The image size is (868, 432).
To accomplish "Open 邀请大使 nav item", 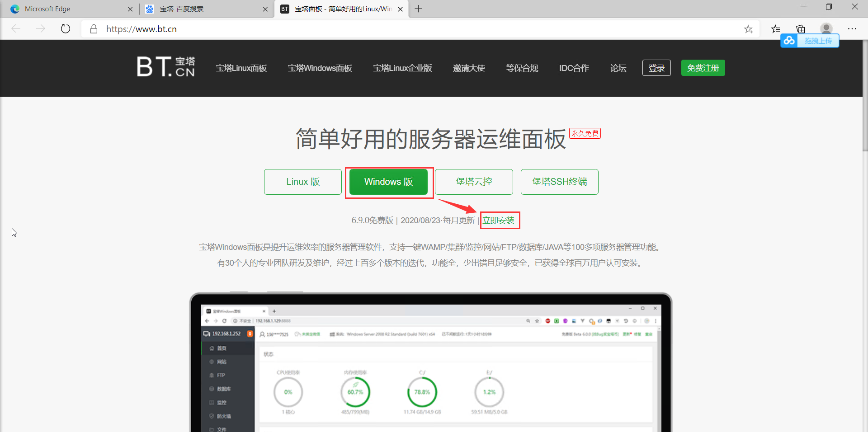I will pyautogui.click(x=469, y=68).
